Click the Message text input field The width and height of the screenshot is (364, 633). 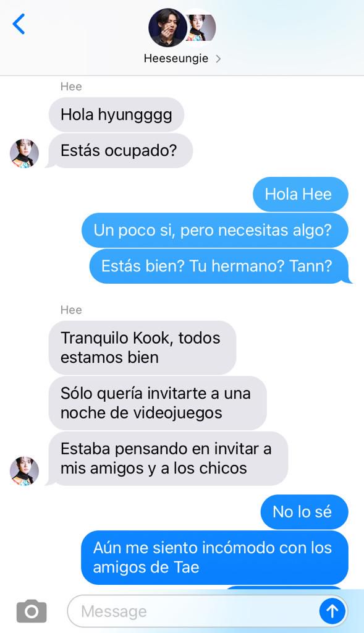point(193,611)
